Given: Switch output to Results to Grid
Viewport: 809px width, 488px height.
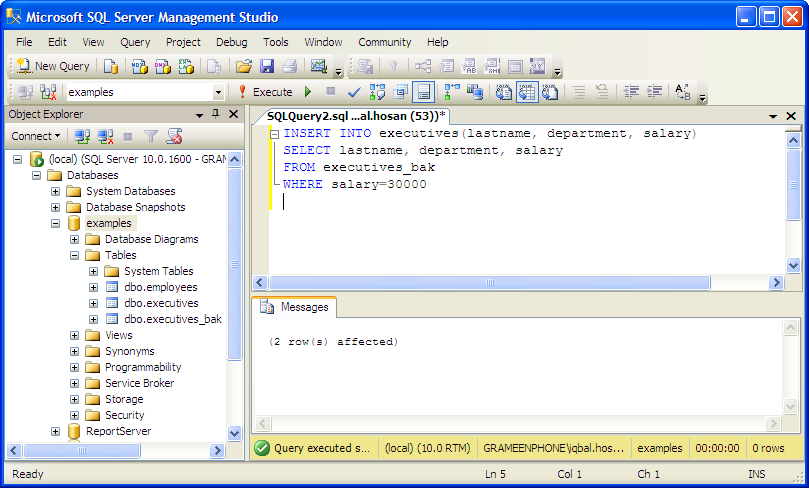Looking at the screenshot, I should click(527, 92).
